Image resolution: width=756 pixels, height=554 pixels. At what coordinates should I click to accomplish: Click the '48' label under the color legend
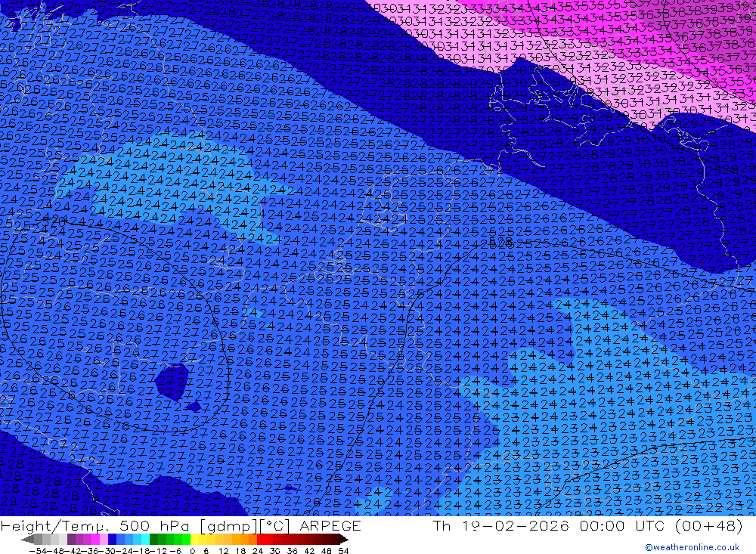(x=326, y=551)
